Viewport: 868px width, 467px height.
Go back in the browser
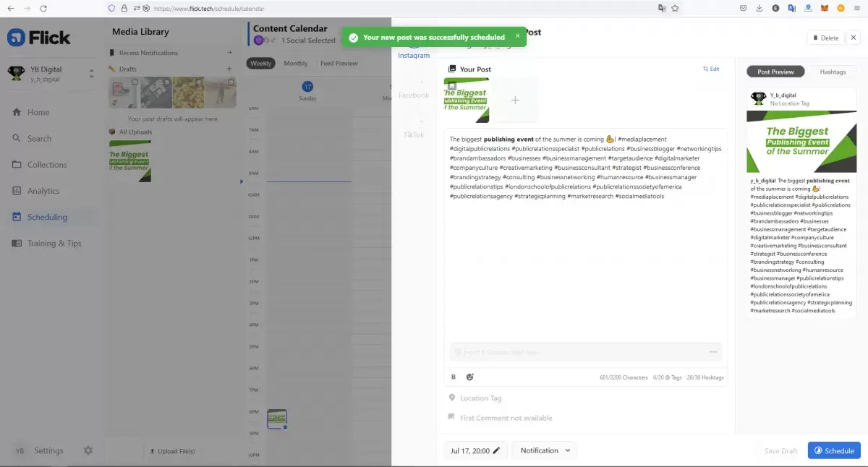click(10, 8)
